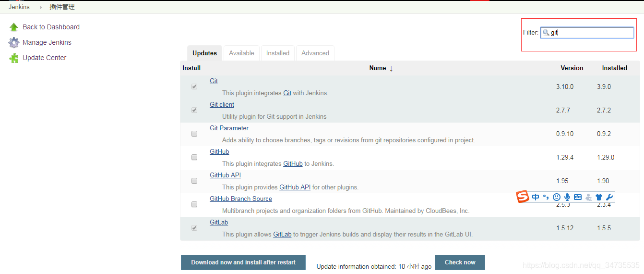The height and width of the screenshot is (274, 644).
Task: Sort by Name column arrow
Action: pos(391,68)
